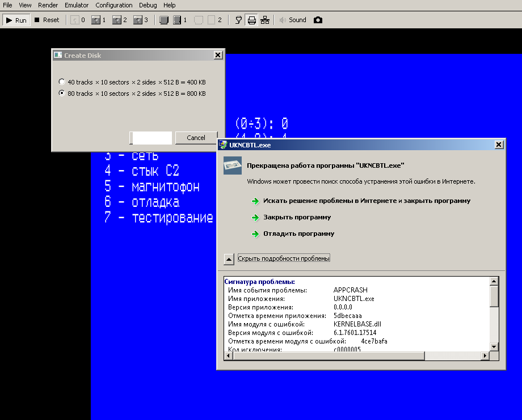Open the File menu
This screenshot has width=522, height=420.
(7, 5)
